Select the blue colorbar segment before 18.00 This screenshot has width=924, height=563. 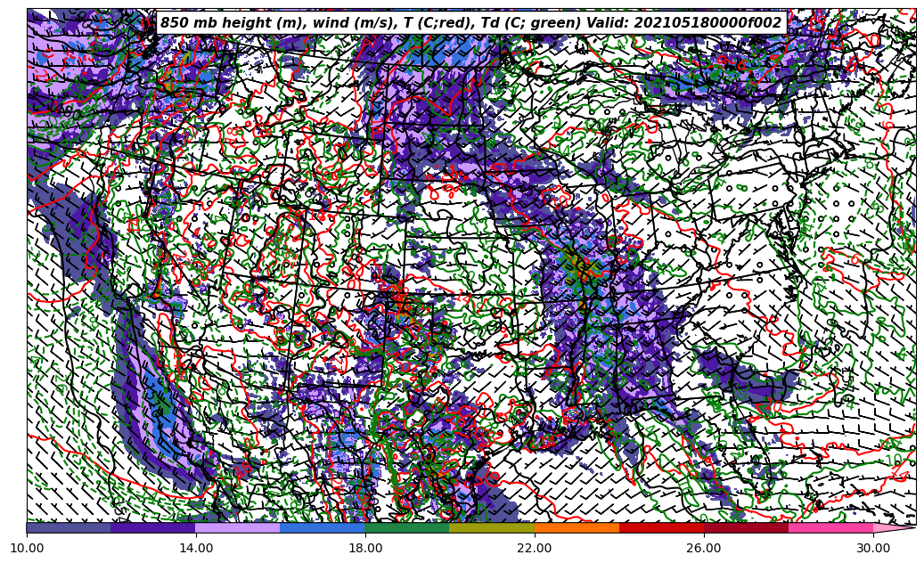click(323, 527)
